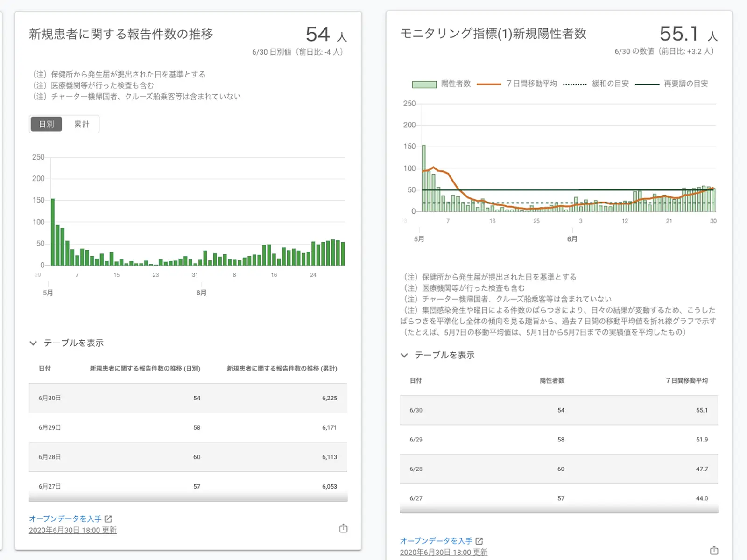Click 新規患者に関する報告件数の推移 (累計) column header
This screenshot has width=747, height=560.
pyautogui.click(x=282, y=369)
